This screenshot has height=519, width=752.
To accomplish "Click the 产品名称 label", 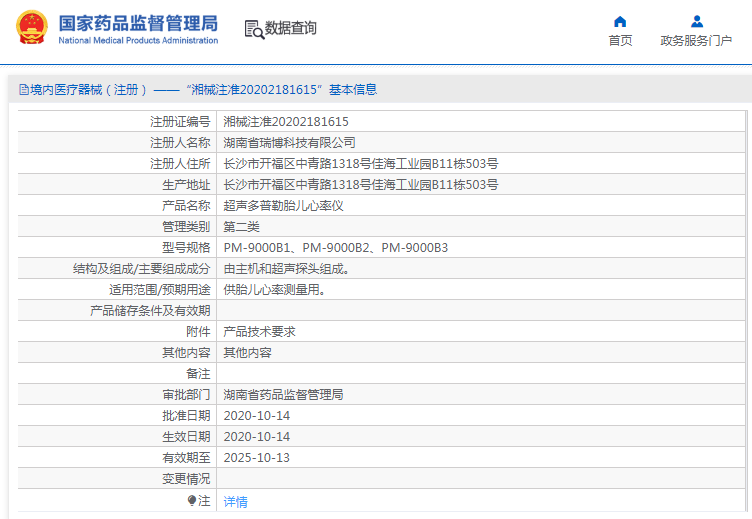I will pos(186,206).
